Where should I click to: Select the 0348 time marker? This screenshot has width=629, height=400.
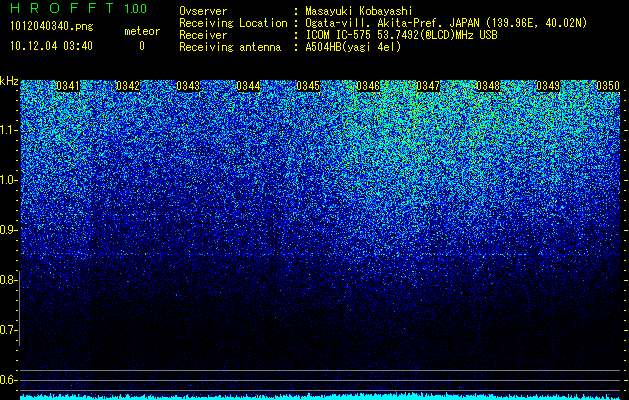pyautogui.click(x=488, y=86)
